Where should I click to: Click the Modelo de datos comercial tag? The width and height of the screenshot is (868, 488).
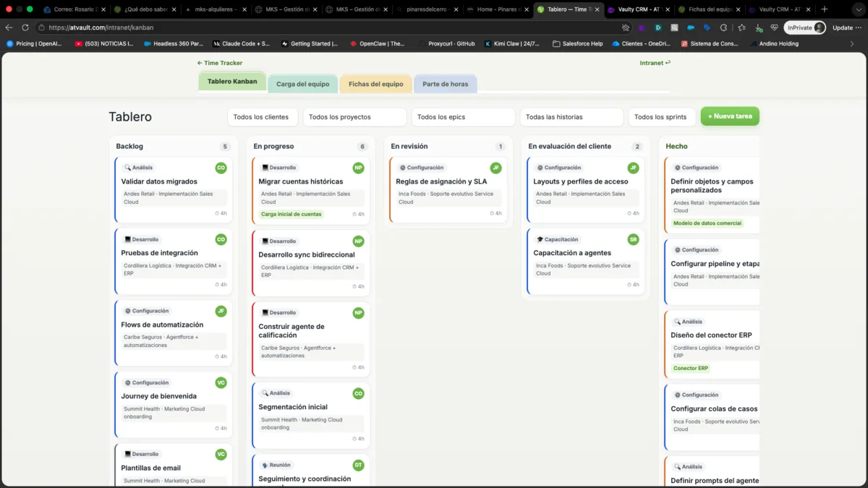point(707,223)
